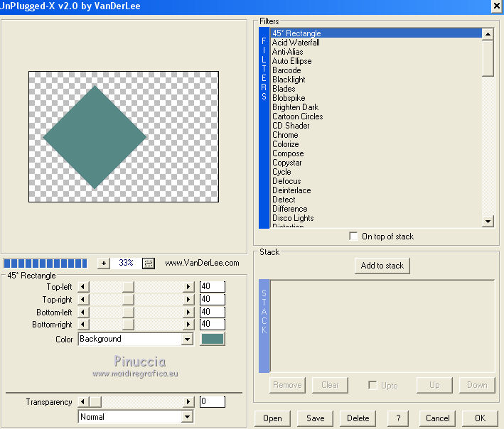Click the fit-preview icon beside 33%
Screen dimensions: 504x429
pos(149,264)
